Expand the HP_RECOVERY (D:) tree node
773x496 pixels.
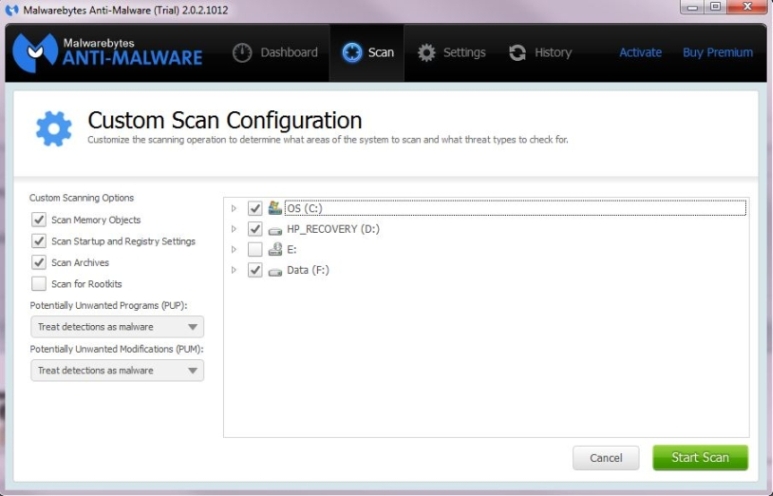tap(234, 229)
